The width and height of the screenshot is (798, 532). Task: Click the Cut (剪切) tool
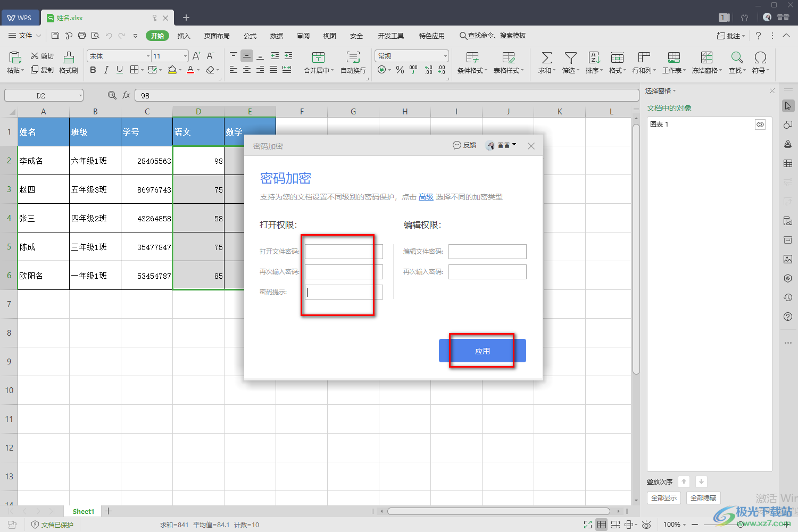pos(42,56)
